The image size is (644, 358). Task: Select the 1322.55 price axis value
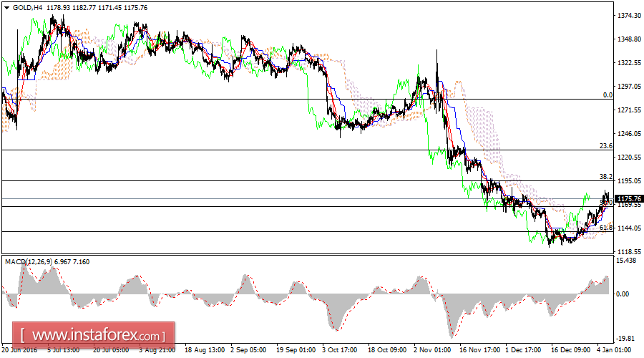pyautogui.click(x=629, y=63)
